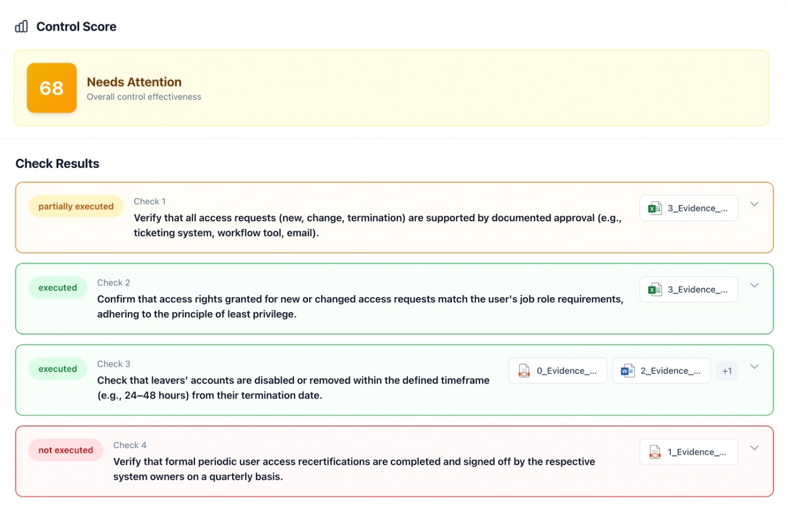Click the 'Needs Attention' status heading
Screen dimensions: 787x532
coord(134,82)
